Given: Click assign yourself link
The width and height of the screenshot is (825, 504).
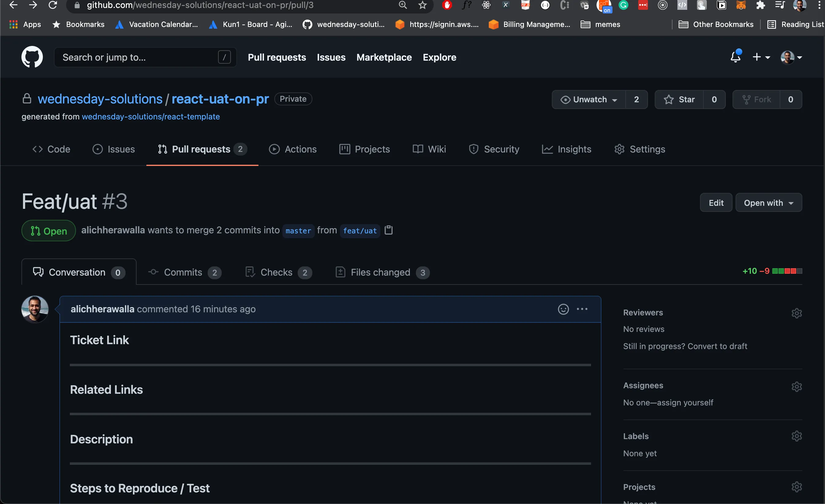Looking at the screenshot, I should click(685, 402).
